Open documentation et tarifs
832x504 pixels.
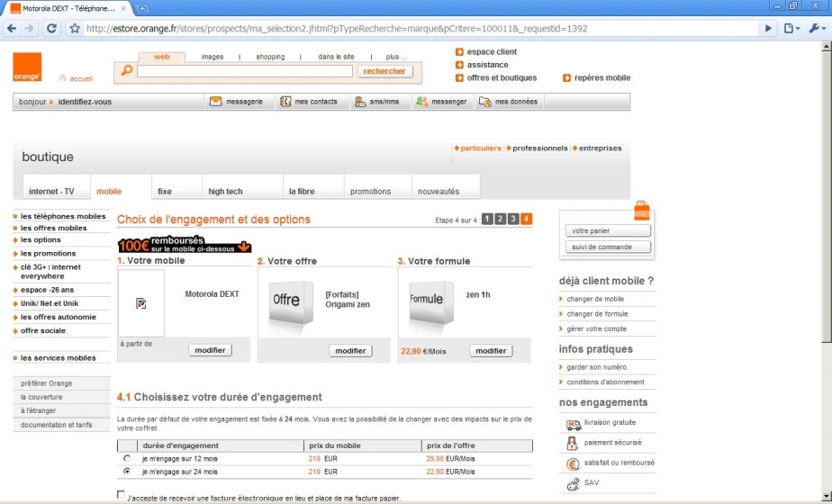(x=56, y=425)
